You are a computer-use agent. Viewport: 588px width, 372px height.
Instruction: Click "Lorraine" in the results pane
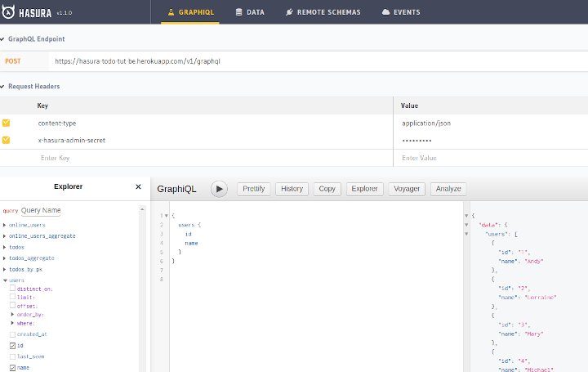[x=541, y=298]
